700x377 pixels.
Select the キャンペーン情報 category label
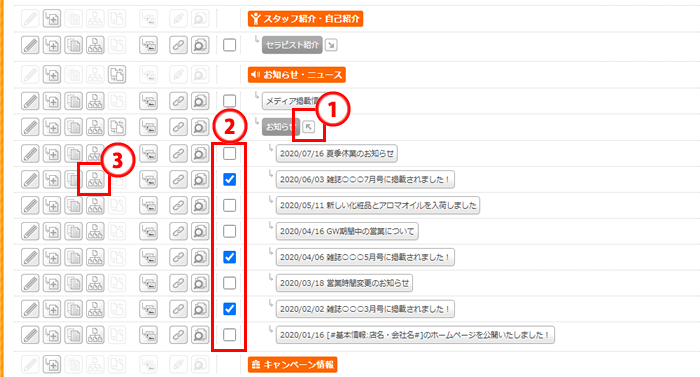292,365
